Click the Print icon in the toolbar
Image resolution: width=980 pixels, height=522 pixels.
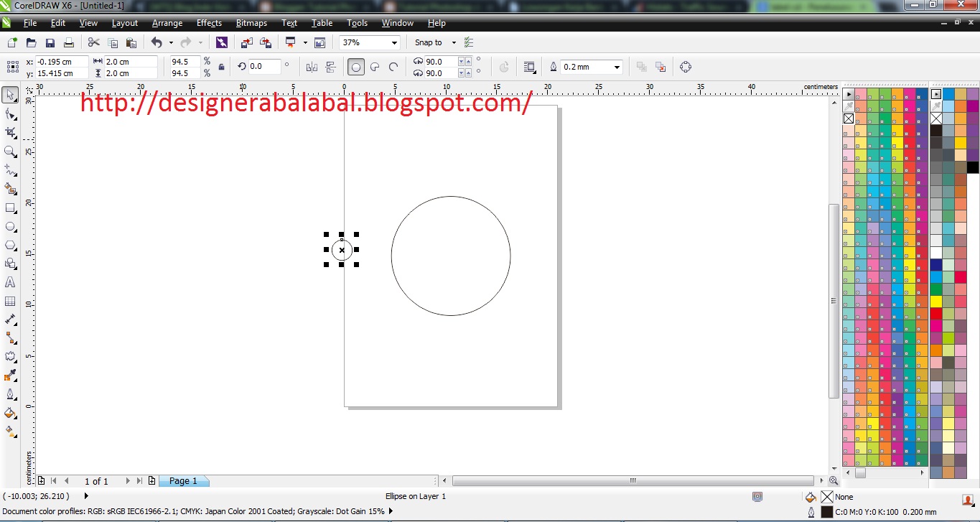[x=68, y=42]
